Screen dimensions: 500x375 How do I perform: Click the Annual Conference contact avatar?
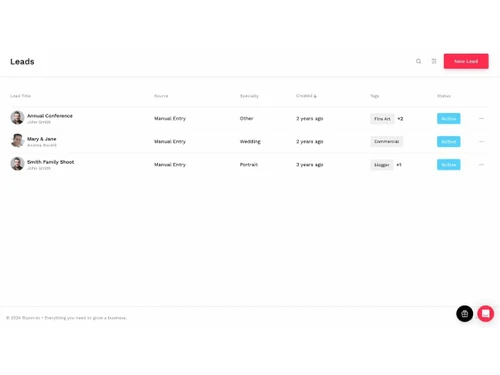pyautogui.click(x=17, y=118)
